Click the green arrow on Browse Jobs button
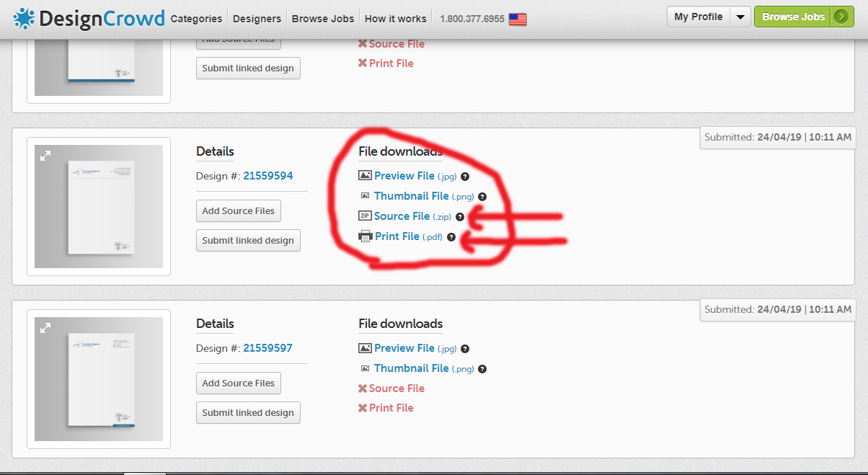868x475 pixels. click(841, 17)
